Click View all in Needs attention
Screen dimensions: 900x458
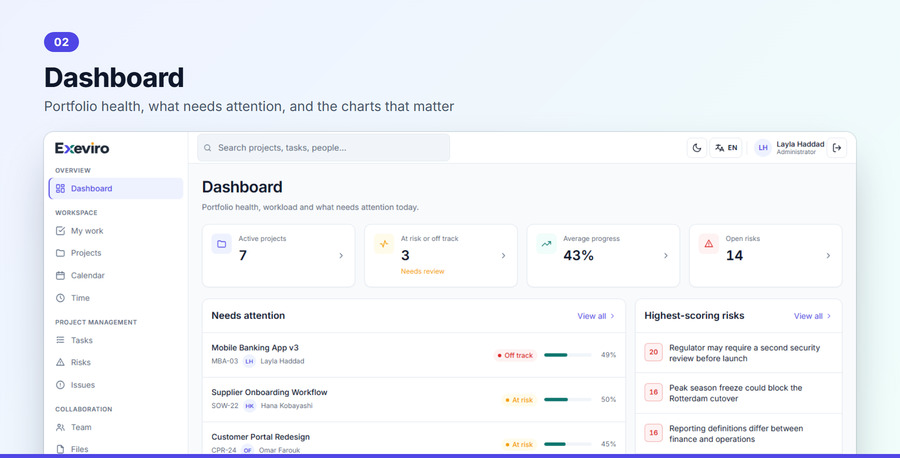click(x=596, y=316)
